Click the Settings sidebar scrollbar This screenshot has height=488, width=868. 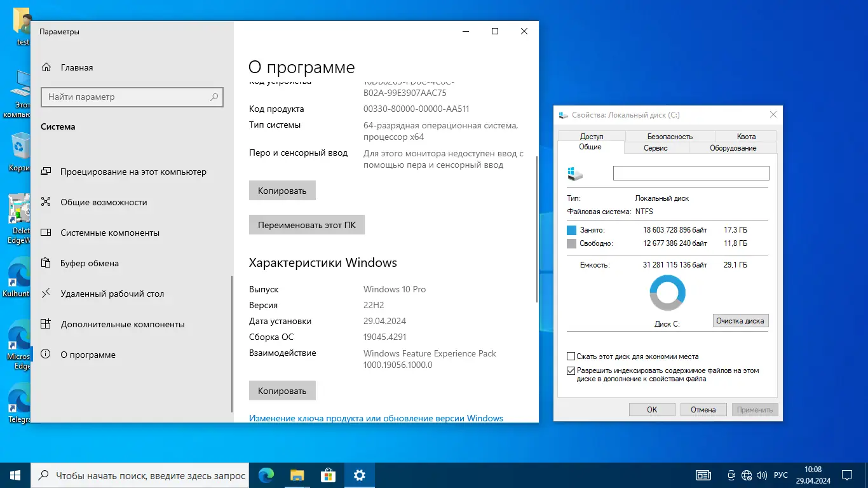point(232,344)
